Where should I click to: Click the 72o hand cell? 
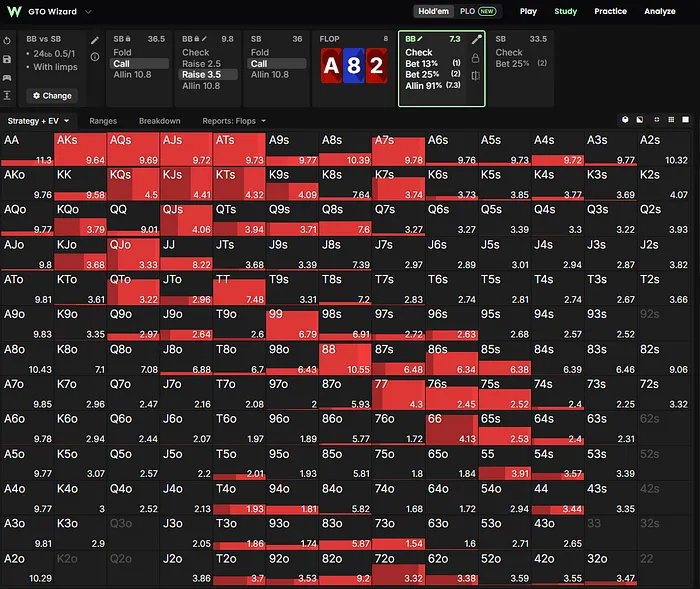pyautogui.click(x=398, y=568)
